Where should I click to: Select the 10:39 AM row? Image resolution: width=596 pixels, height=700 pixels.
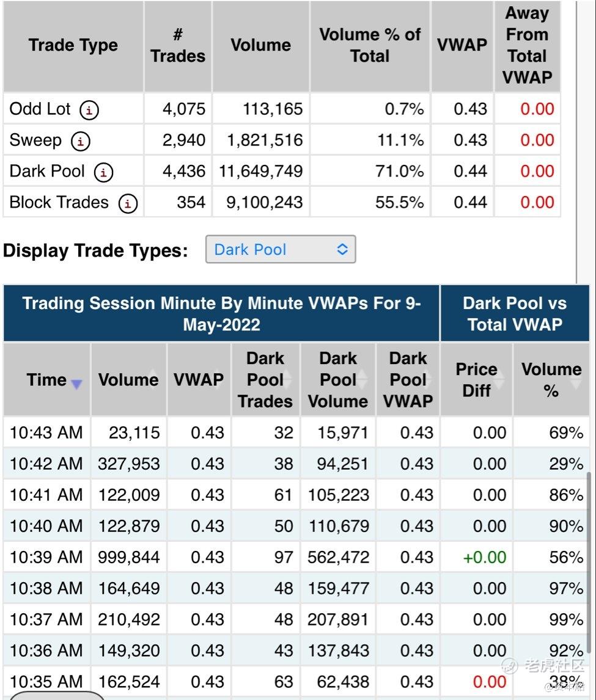point(46,558)
